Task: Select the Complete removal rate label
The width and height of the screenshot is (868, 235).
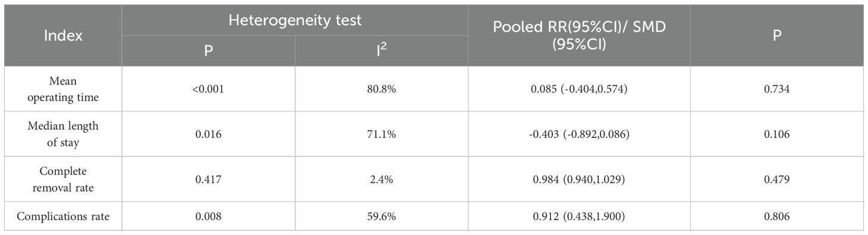Action: click(63, 178)
